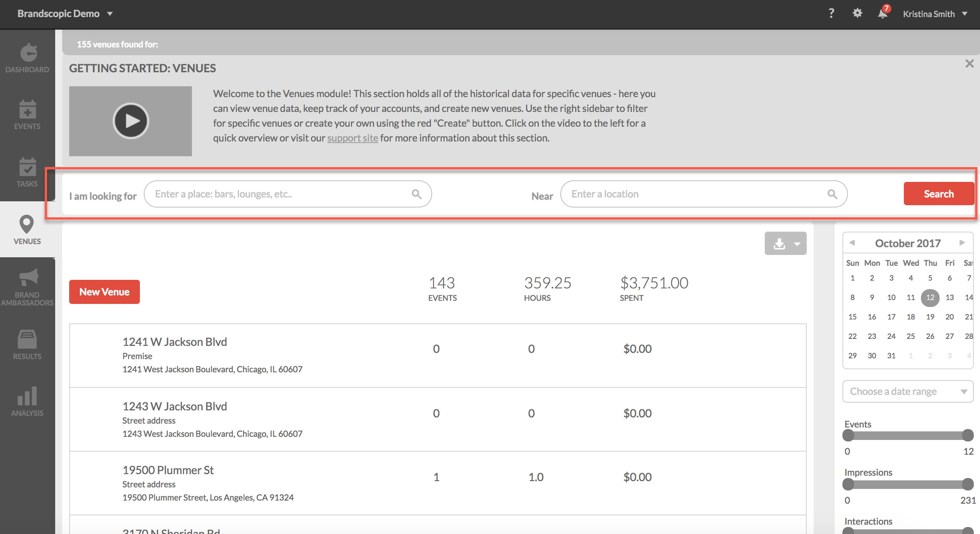980x534 pixels.
Task: Open the Analysis sidebar section
Action: pos(27,402)
